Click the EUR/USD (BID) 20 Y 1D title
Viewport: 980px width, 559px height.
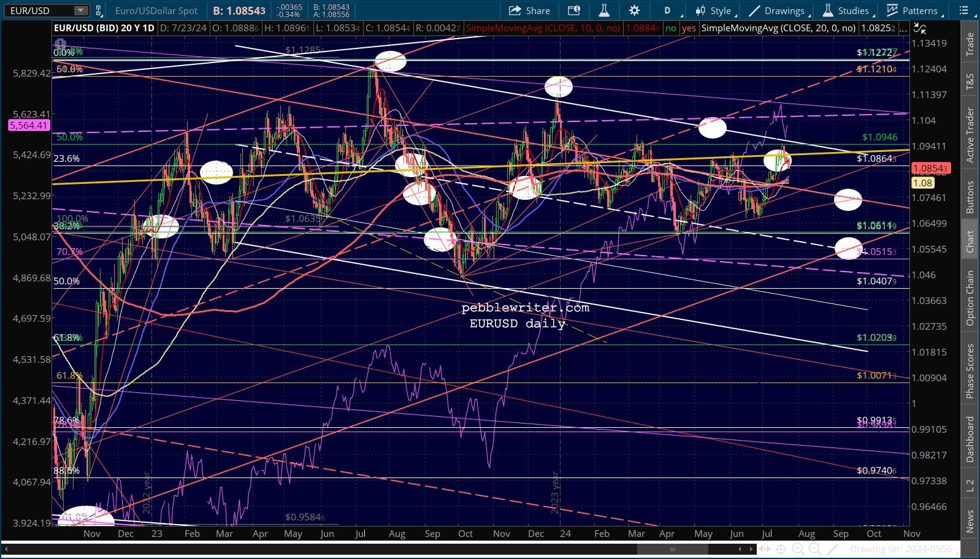(x=104, y=28)
